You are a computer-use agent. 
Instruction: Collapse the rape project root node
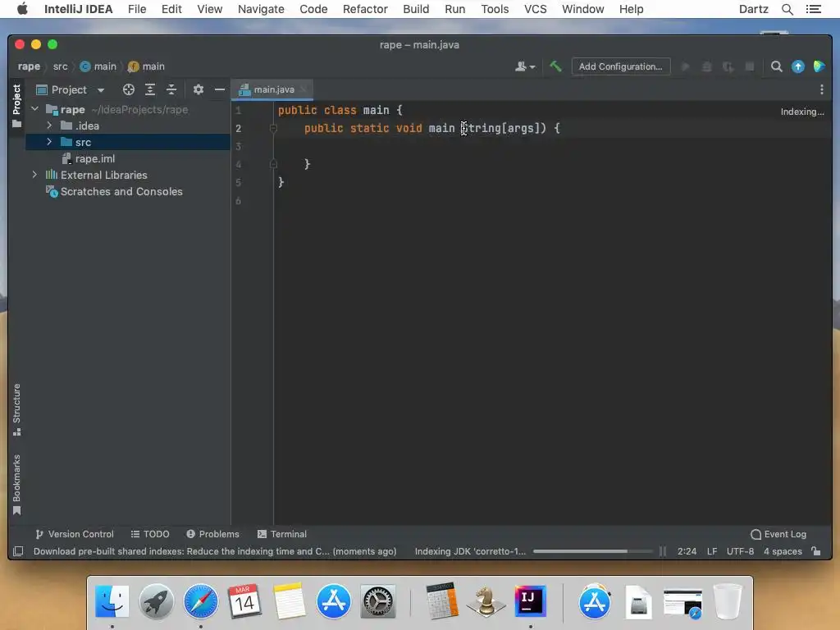click(34, 109)
